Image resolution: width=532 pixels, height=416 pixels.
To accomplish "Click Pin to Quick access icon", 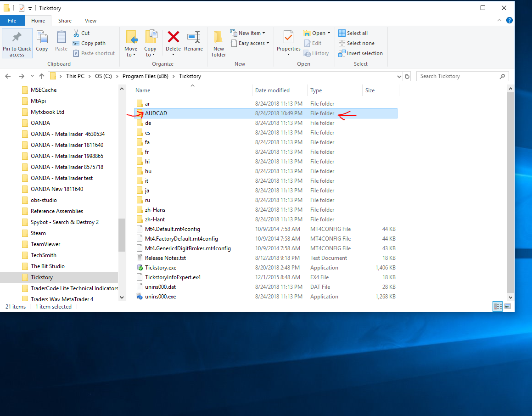I will point(17,43).
